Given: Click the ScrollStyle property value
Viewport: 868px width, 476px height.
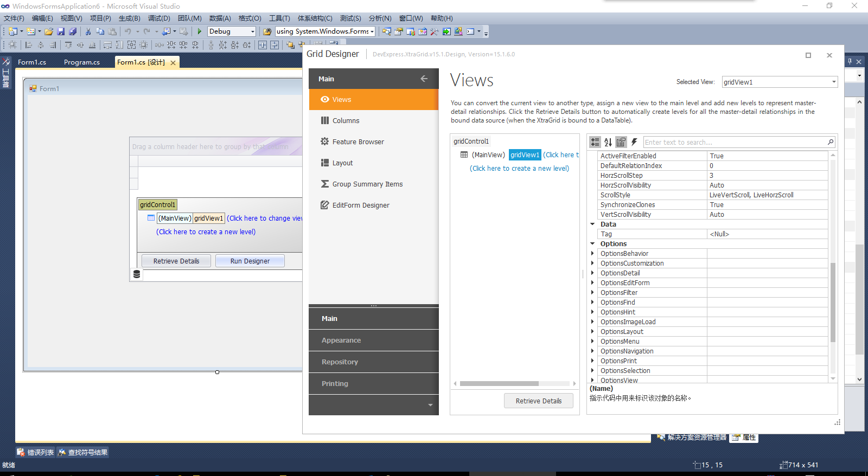Looking at the screenshot, I should click(768, 195).
